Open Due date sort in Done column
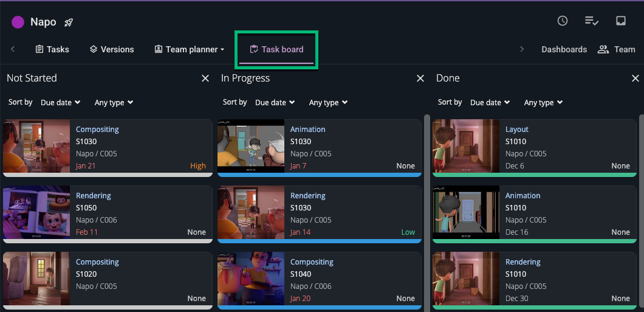644x312 pixels. [490, 102]
